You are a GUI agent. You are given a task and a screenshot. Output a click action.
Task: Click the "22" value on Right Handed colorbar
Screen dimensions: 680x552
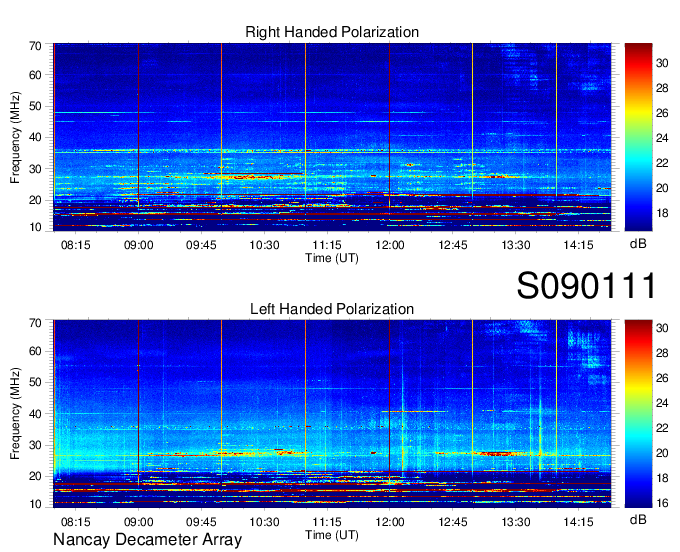pos(662,163)
